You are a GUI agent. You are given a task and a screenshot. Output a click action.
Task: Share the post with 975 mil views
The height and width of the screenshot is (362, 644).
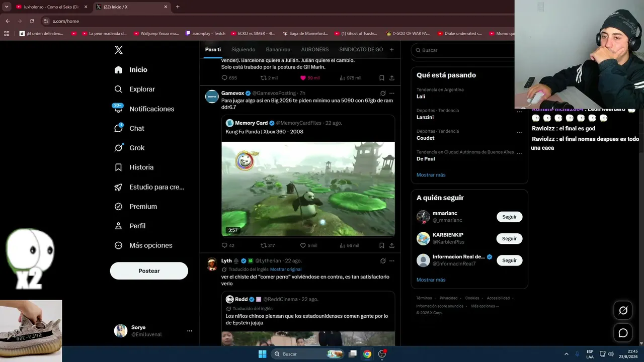click(x=392, y=78)
